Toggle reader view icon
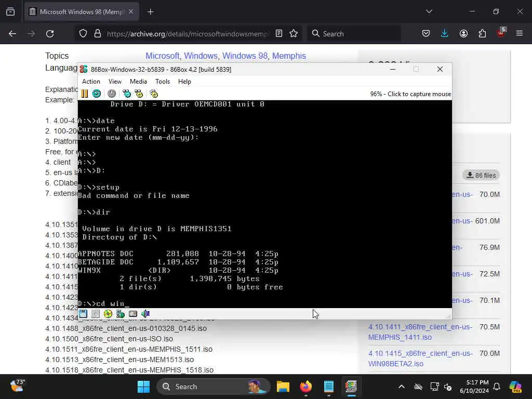The width and height of the screenshot is (532, 399). [279, 33]
